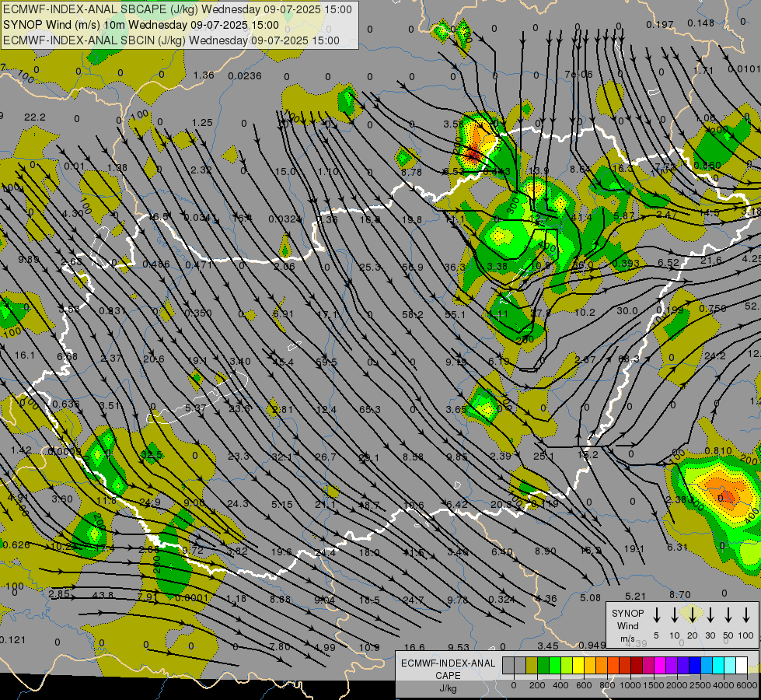
Task: Click the 30.0 value on map
Action: [x=627, y=311]
